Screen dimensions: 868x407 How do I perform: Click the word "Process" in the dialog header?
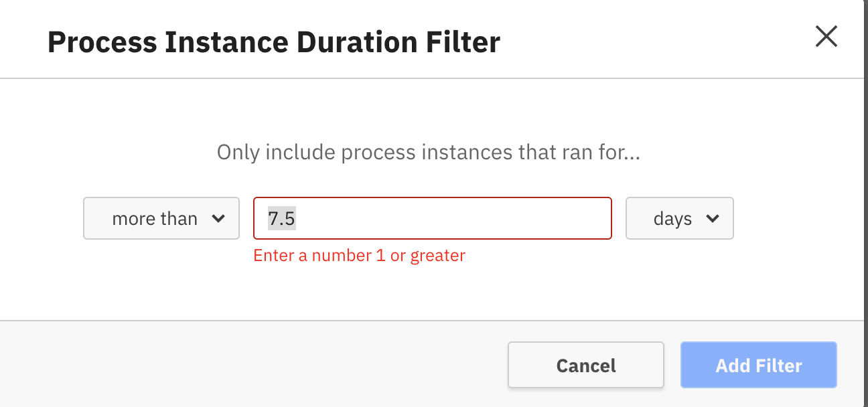[102, 43]
